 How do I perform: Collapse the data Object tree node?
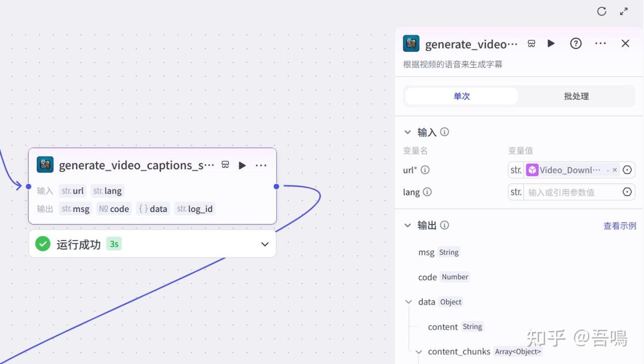coord(409,302)
